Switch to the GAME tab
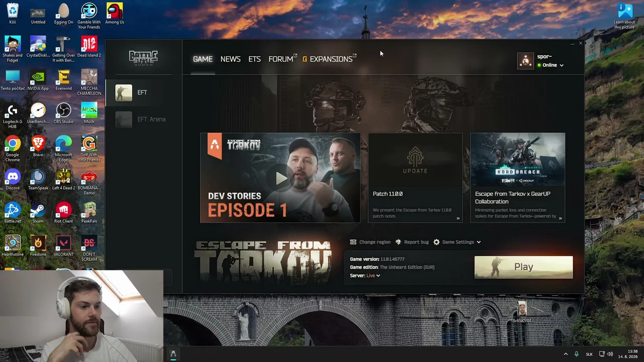Viewport: 644px width, 362px height. [203, 59]
